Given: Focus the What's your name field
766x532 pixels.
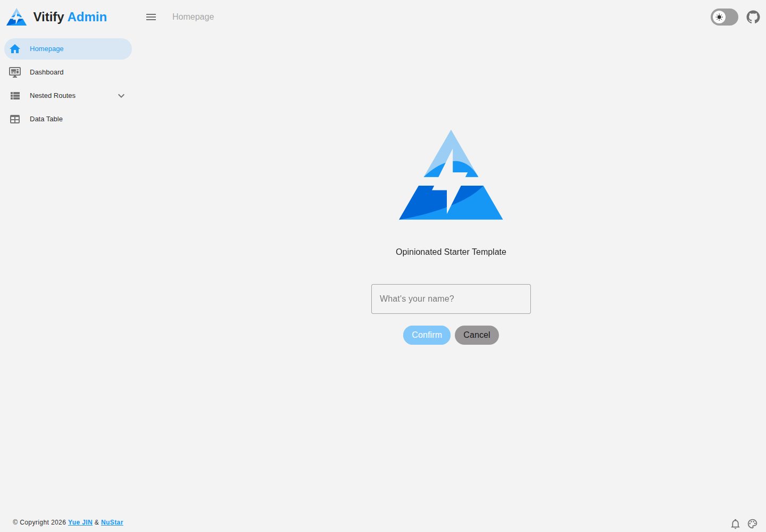Looking at the screenshot, I should tap(451, 299).
